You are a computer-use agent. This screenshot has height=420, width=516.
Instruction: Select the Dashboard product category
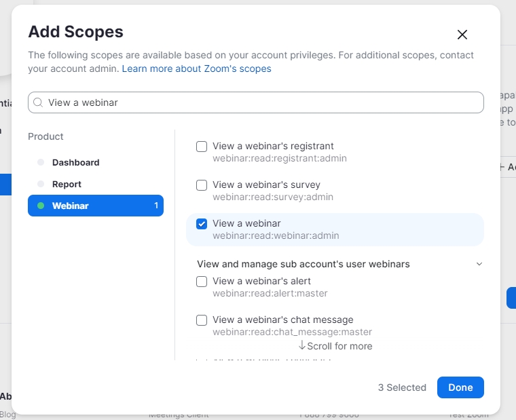coord(75,162)
